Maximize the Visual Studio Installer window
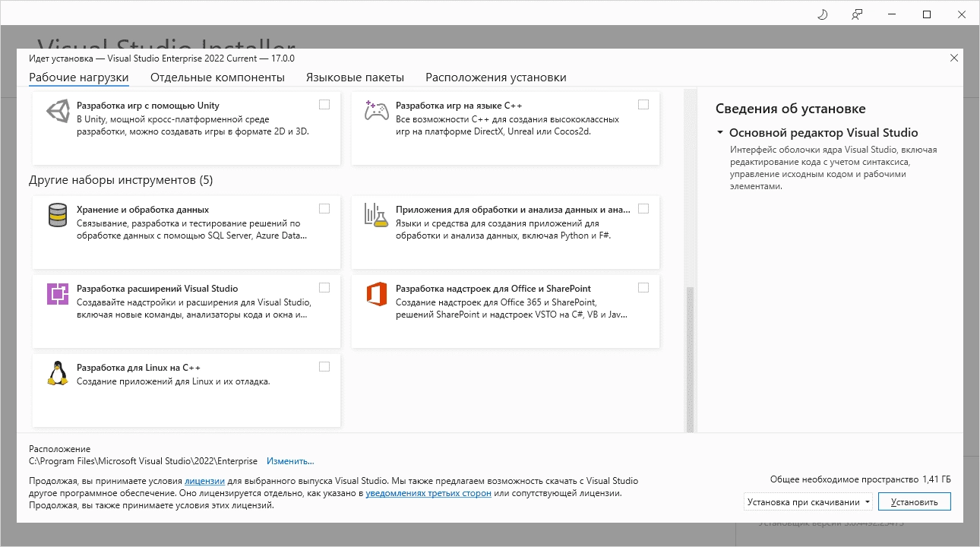980x547 pixels. click(x=927, y=14)
